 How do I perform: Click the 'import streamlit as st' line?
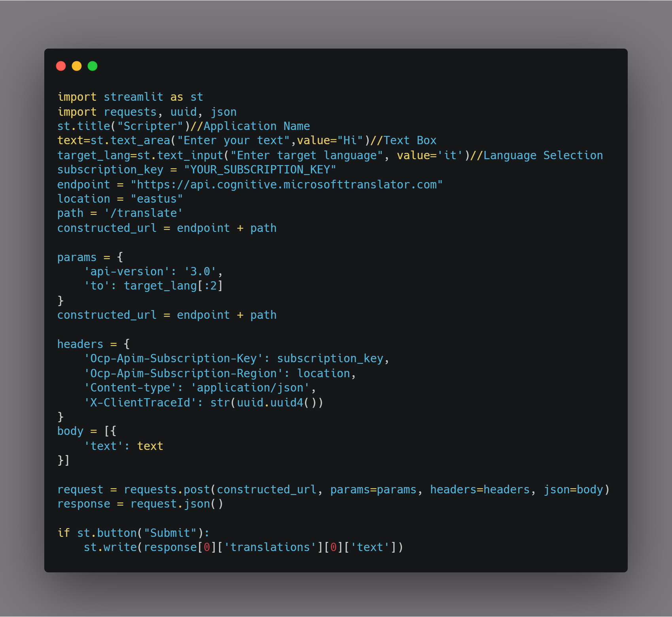[130, 97]
